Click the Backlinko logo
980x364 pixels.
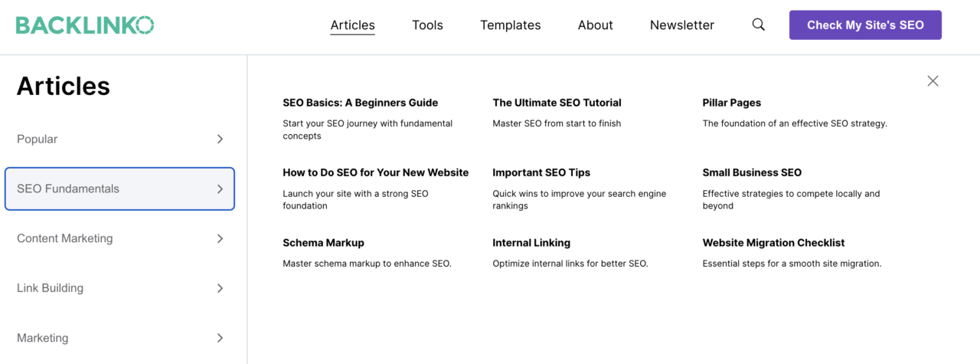pos(85,25)
